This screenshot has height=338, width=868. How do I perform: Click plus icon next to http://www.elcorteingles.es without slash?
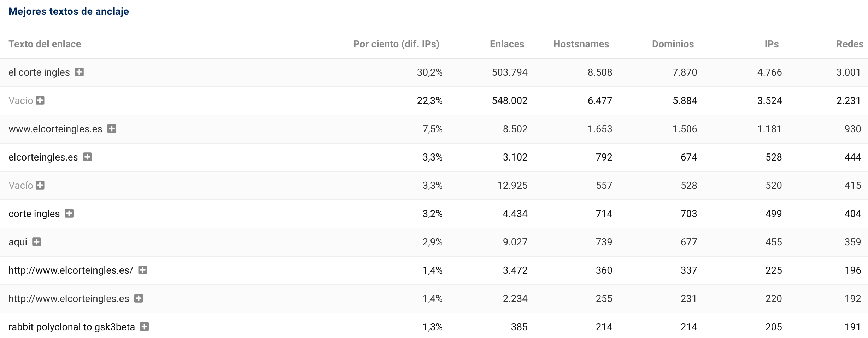point(139,298)
